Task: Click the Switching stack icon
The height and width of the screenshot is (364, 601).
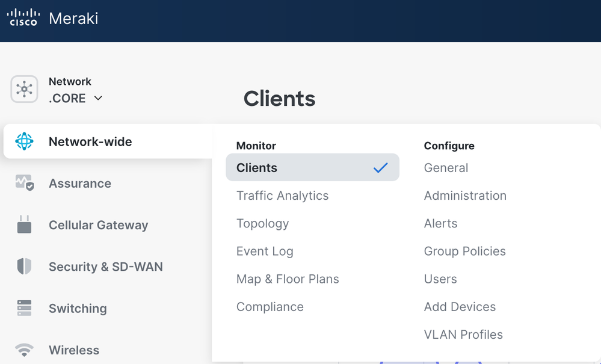Action: pos(24,308)
